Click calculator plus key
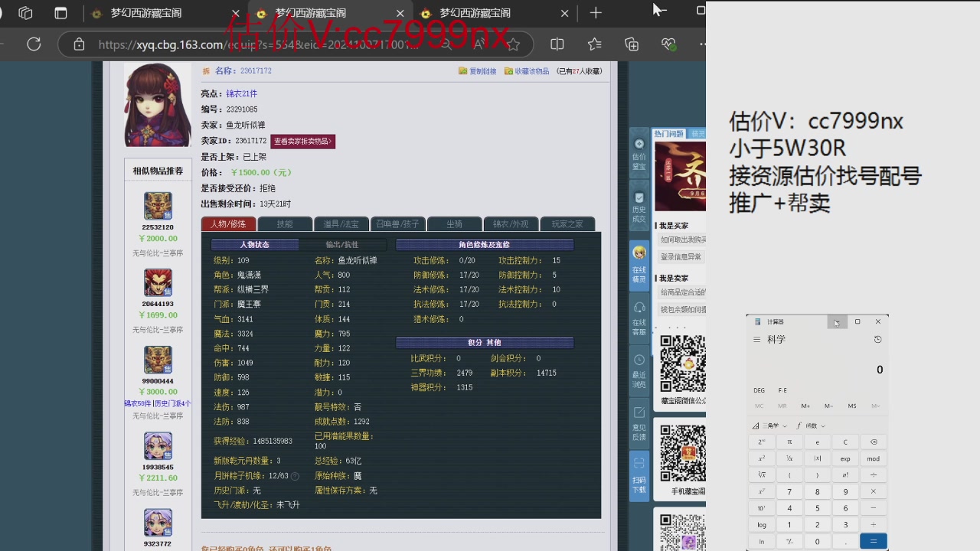The width and height of the screenshot is (980, 551). [874, 524]
